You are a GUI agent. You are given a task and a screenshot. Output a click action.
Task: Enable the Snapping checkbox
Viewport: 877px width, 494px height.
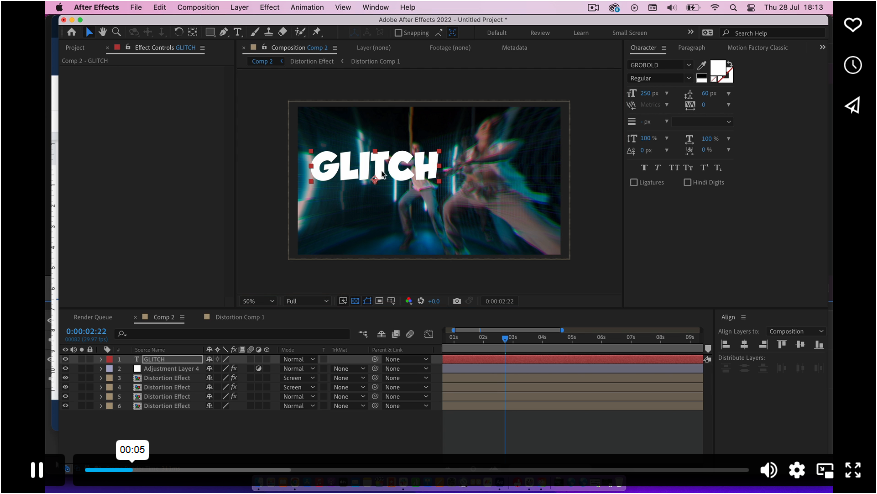[398, 33]
